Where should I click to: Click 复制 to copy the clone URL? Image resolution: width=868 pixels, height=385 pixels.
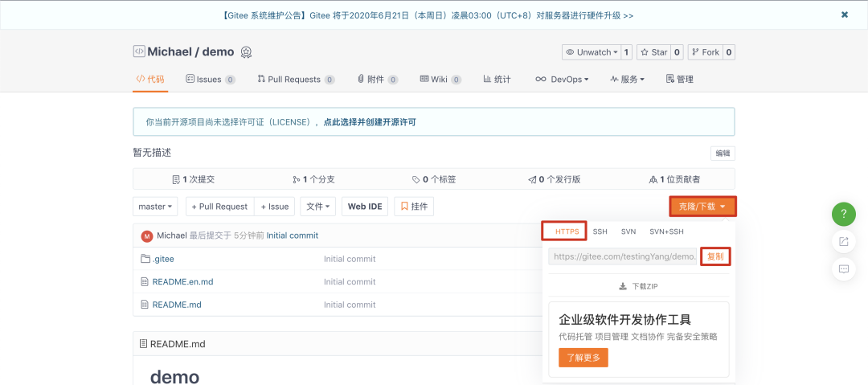715,256
